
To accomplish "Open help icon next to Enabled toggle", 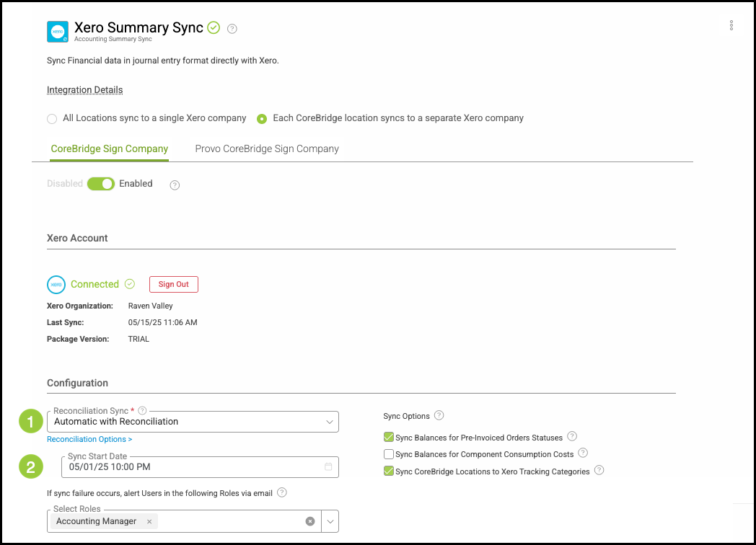I will [x=175, y=185].
